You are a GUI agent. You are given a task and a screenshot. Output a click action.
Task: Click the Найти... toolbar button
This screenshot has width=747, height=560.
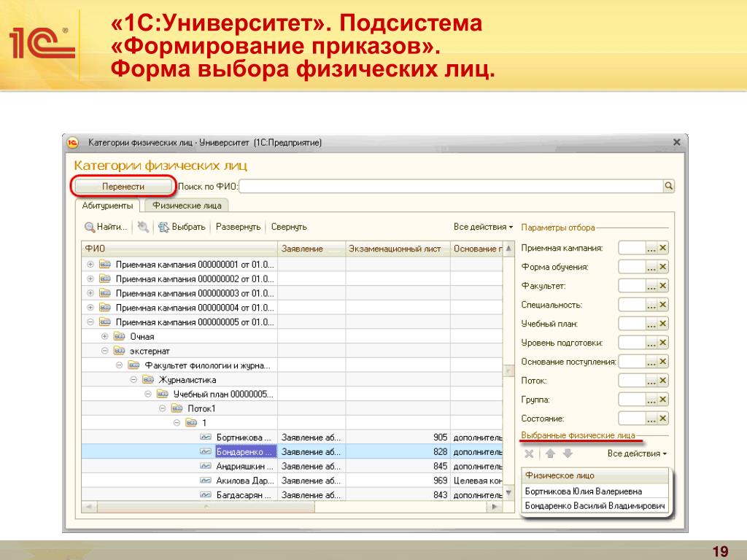pyautogui.click(x=106, y=227)
